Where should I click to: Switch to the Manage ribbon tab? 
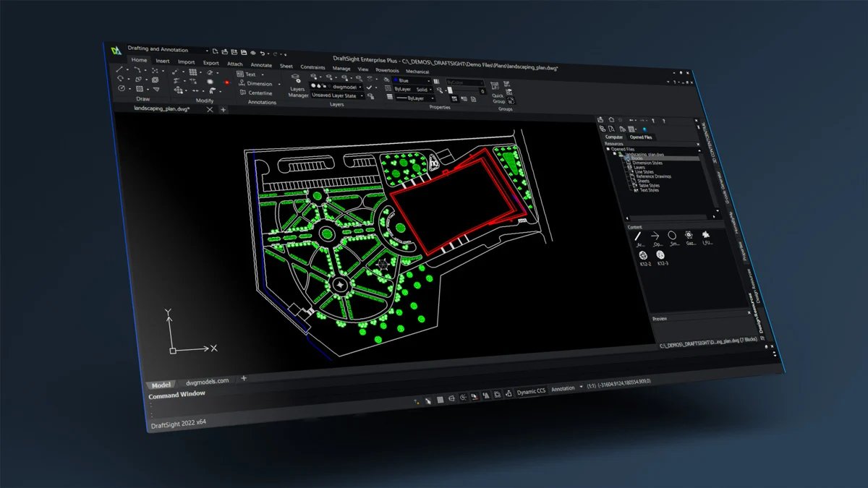pos(341,68)
